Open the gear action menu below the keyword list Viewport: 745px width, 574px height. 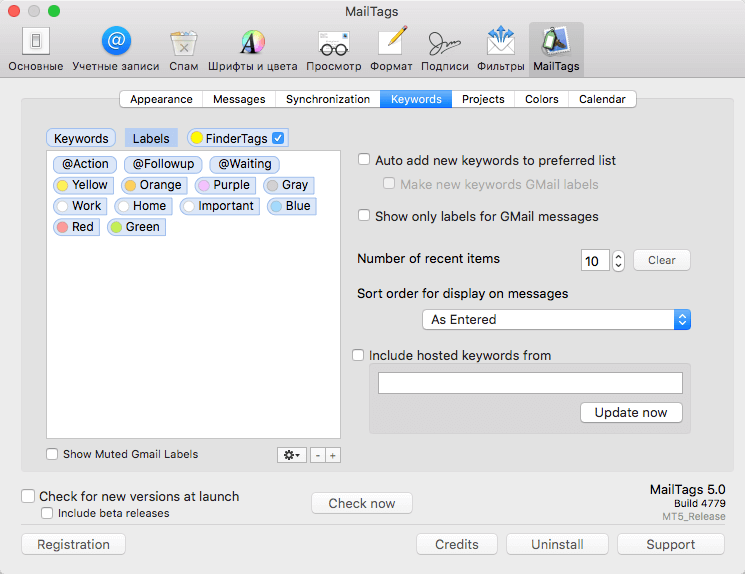pos(292,455)
